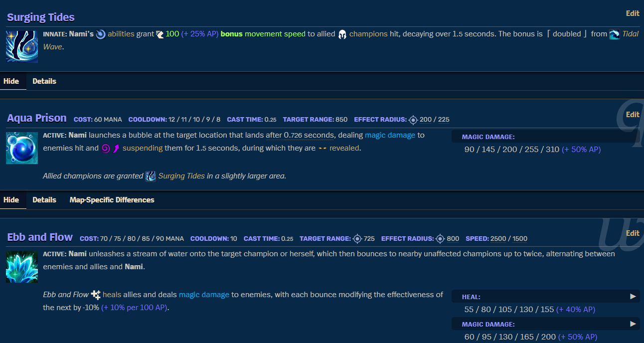This screenshot has width=644, height=343.
Task: Click the 'after 0.726 seconds' underlined text
Action: (x=300, y=135)
